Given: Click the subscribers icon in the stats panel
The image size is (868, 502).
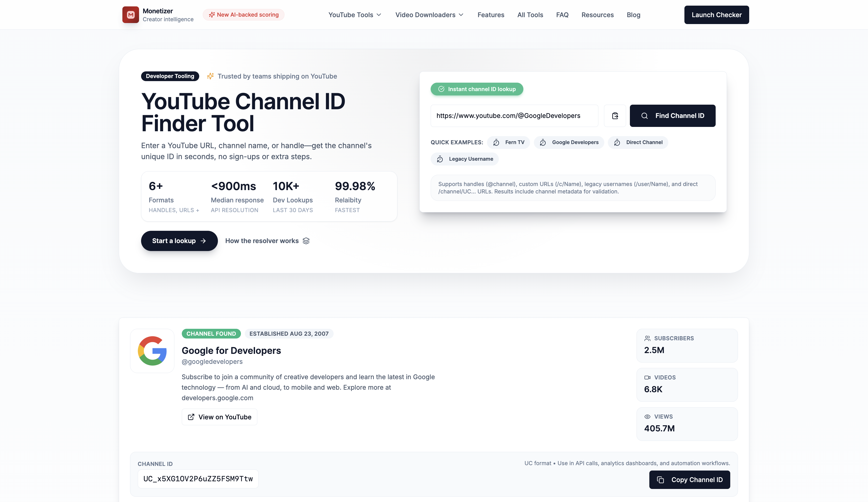Looking at the screenshot, I should coord(647,338).
